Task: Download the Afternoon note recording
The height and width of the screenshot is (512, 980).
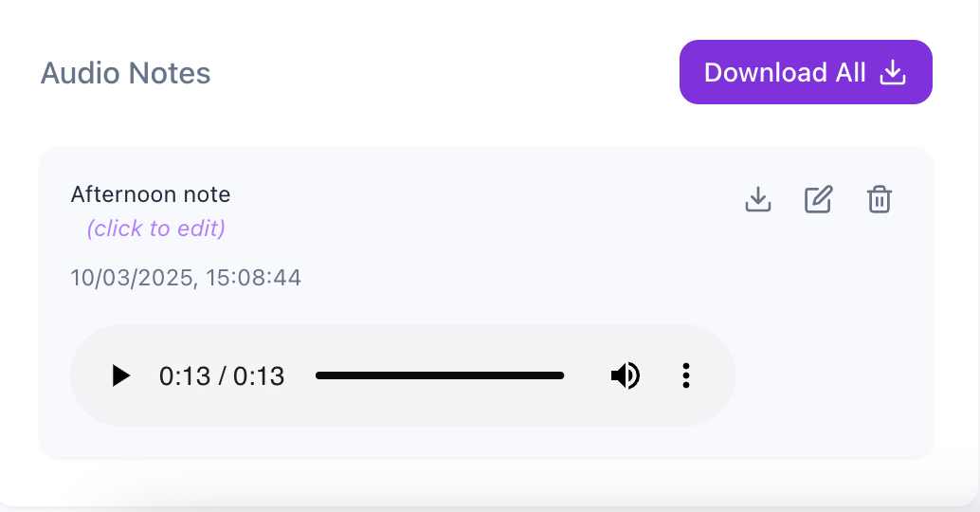Action: [758, 199]
